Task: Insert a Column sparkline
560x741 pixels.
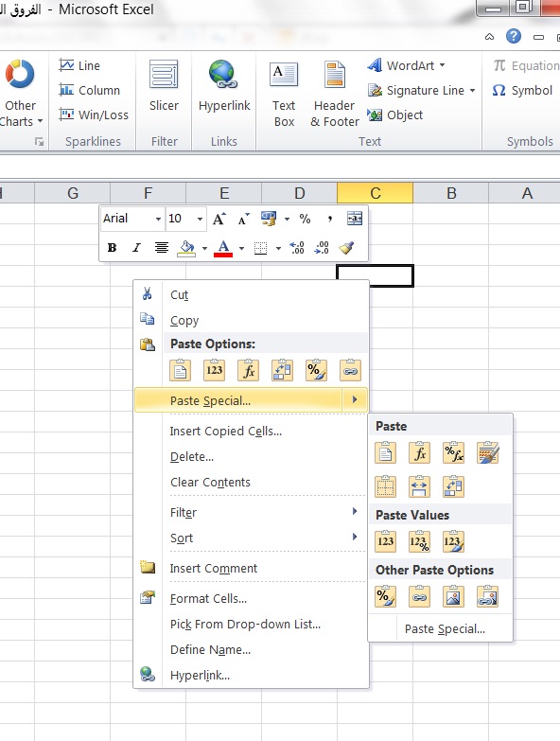Action: pos(89,90)
